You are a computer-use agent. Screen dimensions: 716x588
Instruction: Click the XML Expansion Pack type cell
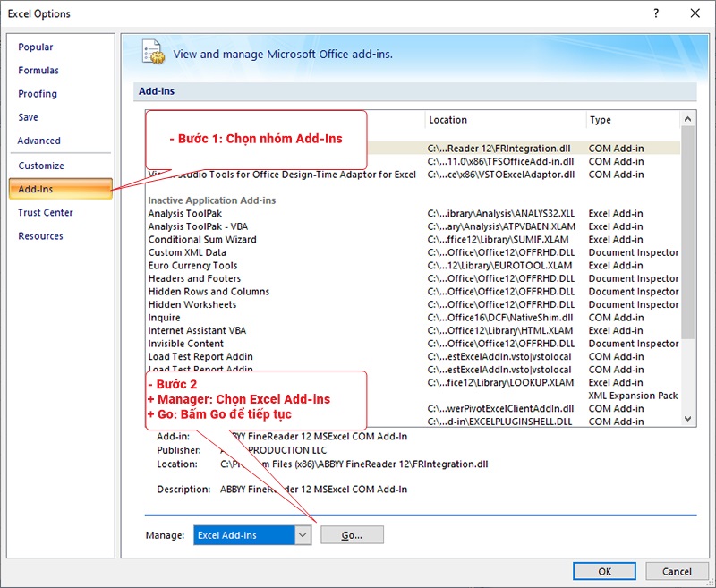[633, 396]
